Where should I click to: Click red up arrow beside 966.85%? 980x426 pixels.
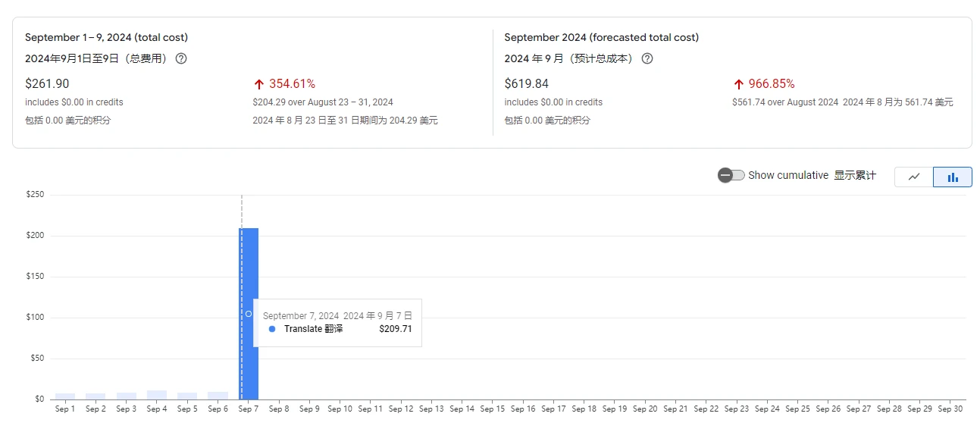point(738,84)
